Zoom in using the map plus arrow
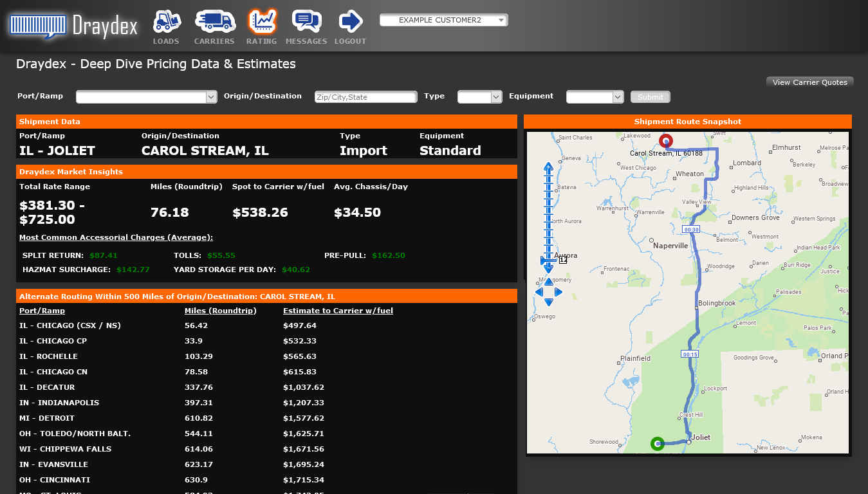The width and height of the screenshot is (868, 494). [548, 167]
